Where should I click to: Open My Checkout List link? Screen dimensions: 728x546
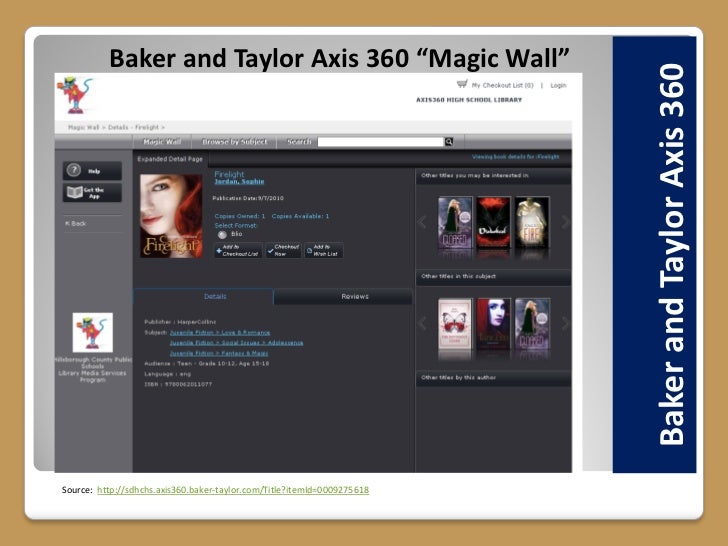503,85
